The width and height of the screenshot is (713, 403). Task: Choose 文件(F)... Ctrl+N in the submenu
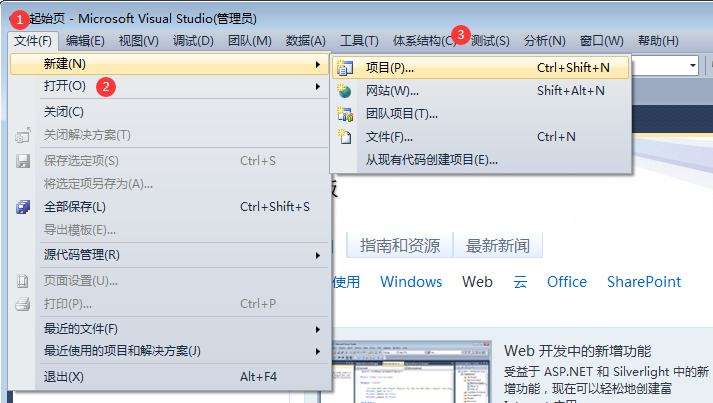click(x=480, y=137)
